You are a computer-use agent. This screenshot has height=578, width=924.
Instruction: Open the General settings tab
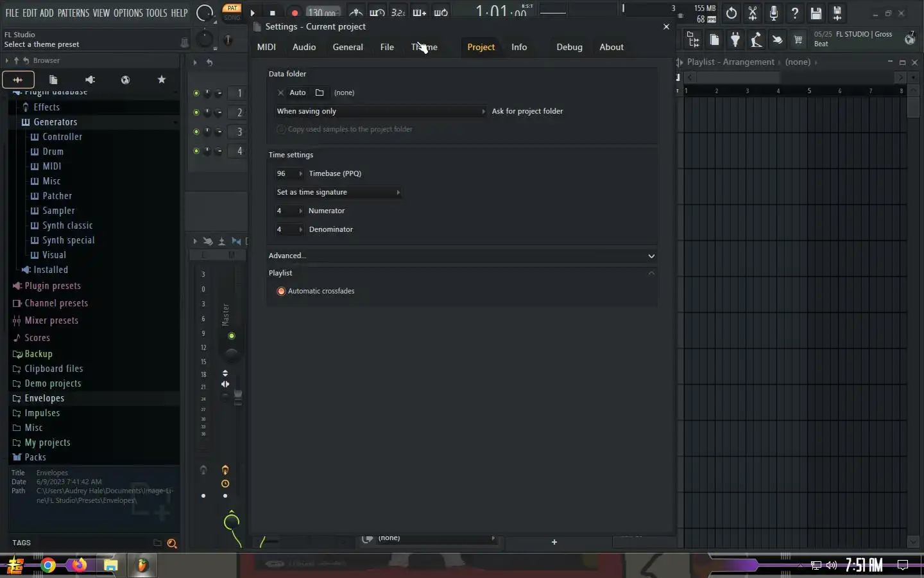tap(348, 47)
